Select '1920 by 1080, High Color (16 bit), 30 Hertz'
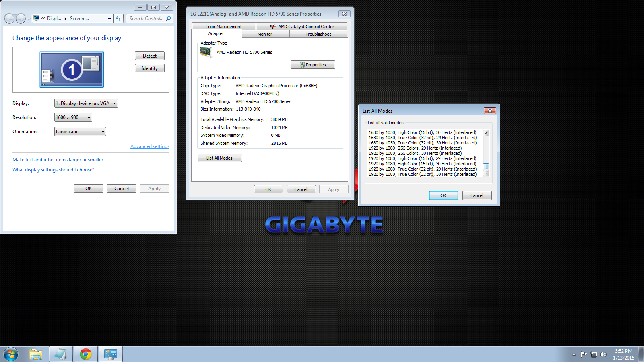Image resolution: width=644 pixels, height=362 pixels. 423,164
